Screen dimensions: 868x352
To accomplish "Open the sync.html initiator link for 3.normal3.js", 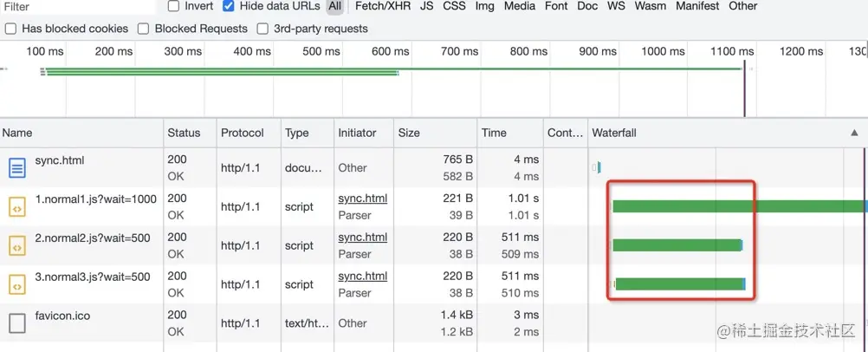I will 362,277.
